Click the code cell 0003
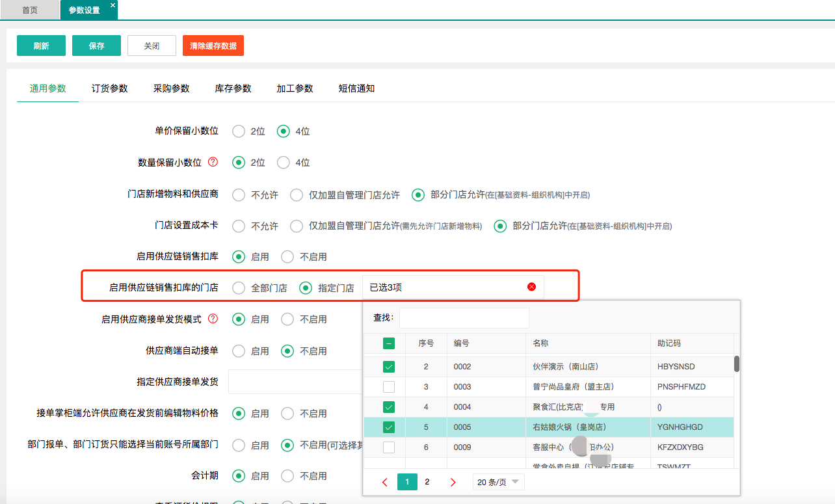Screen dimensions: 835x504 486,387
